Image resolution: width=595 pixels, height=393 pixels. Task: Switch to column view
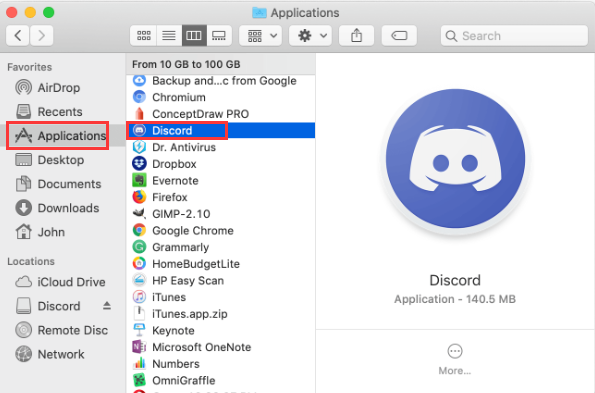[194, 36]
